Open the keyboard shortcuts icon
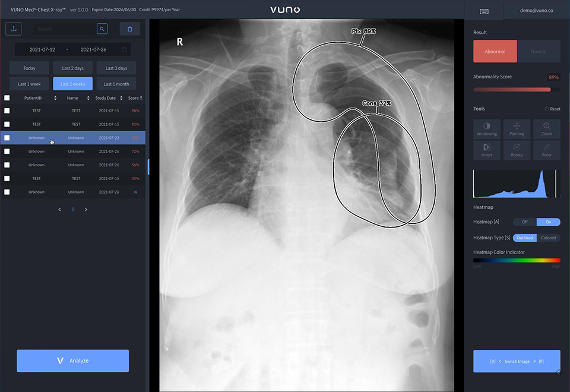This screenshot has width=570, height=392. coord(484,11)
